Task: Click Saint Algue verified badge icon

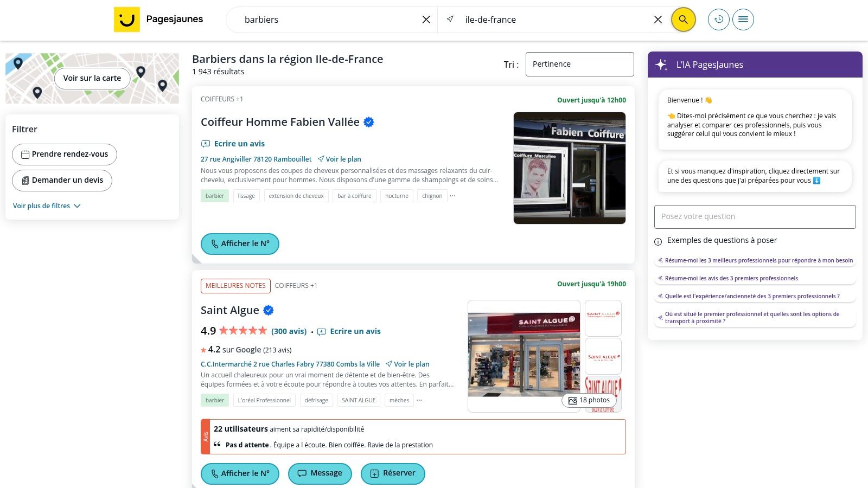Action: click(269, 310)
